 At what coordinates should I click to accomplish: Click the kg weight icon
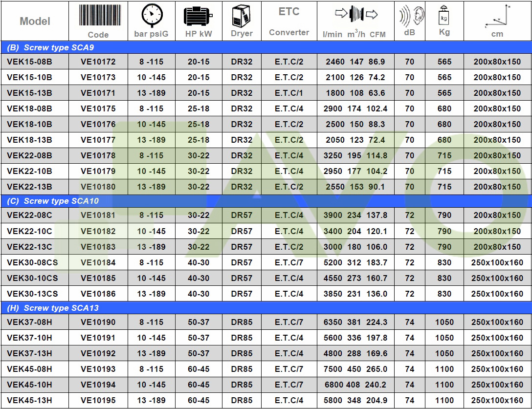pyautogui.click(x=444, y=16)
